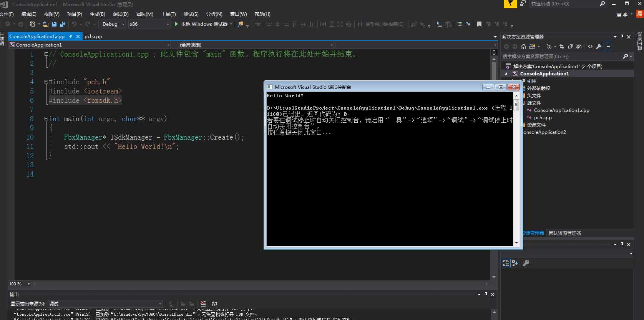Open the 调试(D) menu
The image size is (644, 320).
click(x=121, y=14)
